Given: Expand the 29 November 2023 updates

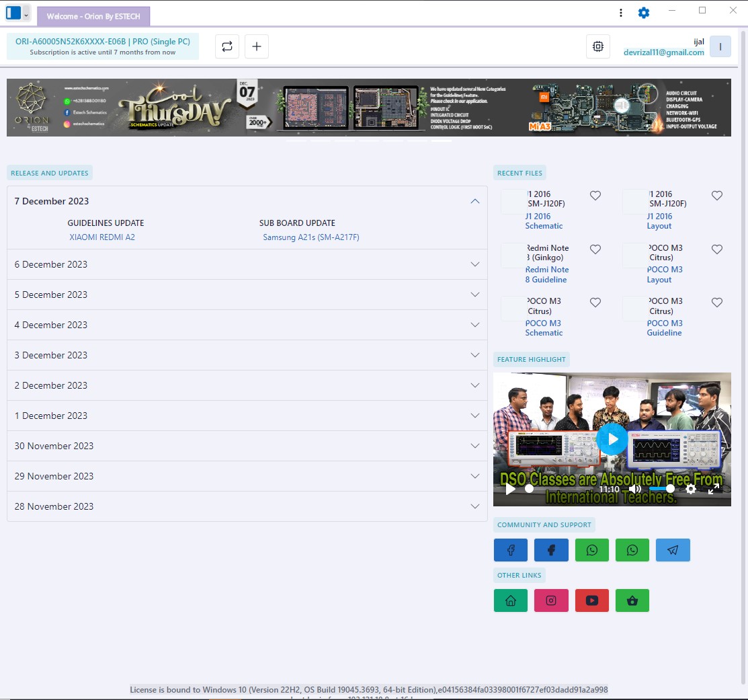Looking at the screenshot, I should tap(247, 476).
